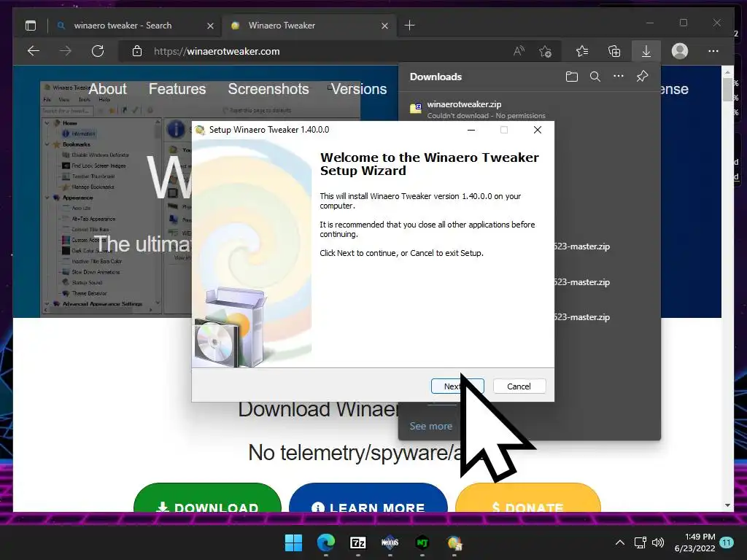Open the Versions page link
This screenshot has height=560, width=747.
(x=359, y=89)
